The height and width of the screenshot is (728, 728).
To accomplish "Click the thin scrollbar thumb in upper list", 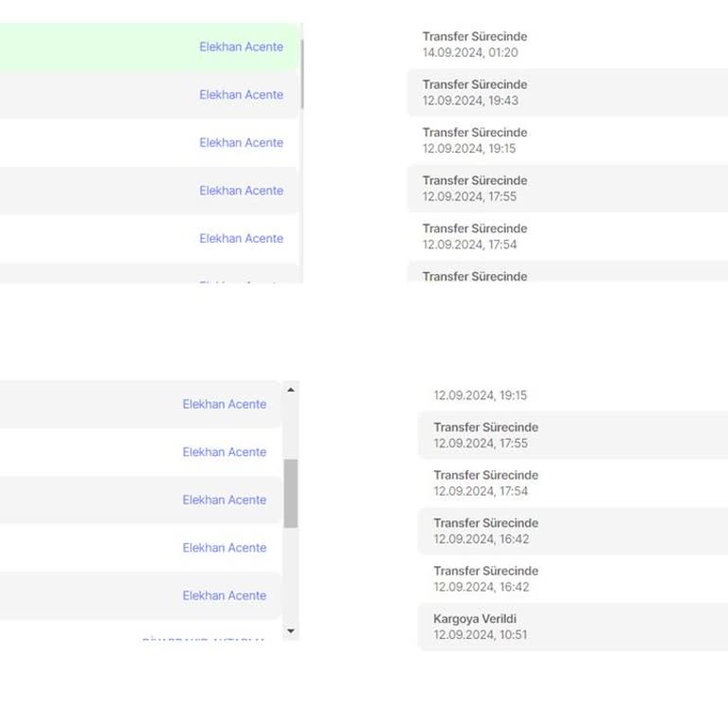I will click(301, 74).
